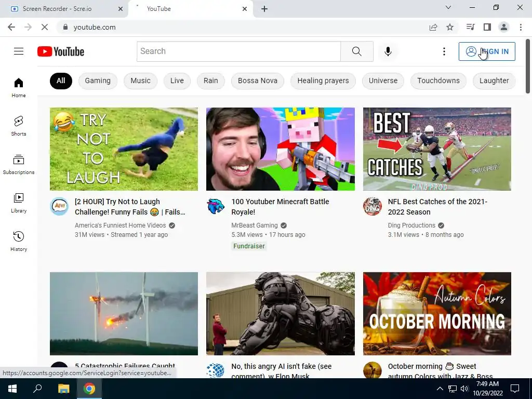The image size is (532, 399).
Task: Select the Live filter chip
Action: click(177, 81)
